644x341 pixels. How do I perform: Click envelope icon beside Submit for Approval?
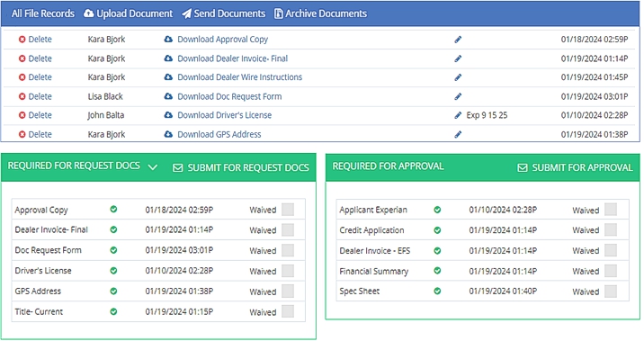[x=523, y=167]
